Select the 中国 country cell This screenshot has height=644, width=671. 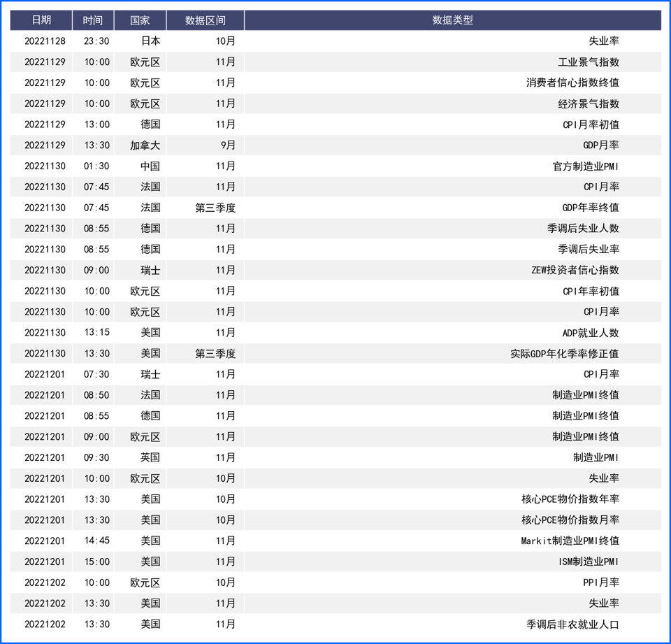(x=150, y=166)
